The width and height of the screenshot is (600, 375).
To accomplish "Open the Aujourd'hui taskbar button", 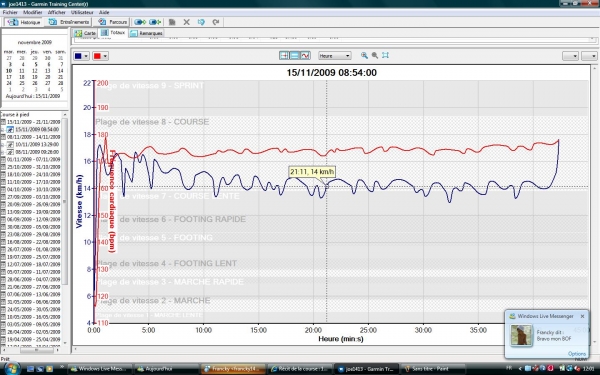I will 167,369.
